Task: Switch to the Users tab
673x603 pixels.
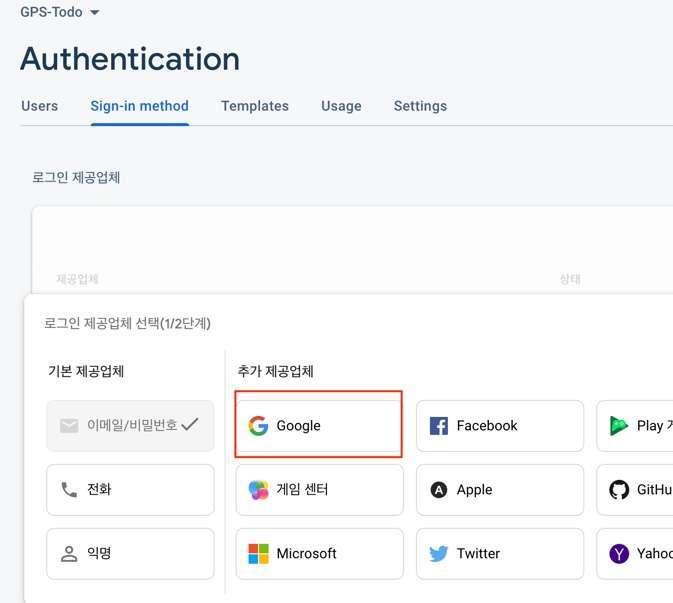Action: [x=39, y=106]
